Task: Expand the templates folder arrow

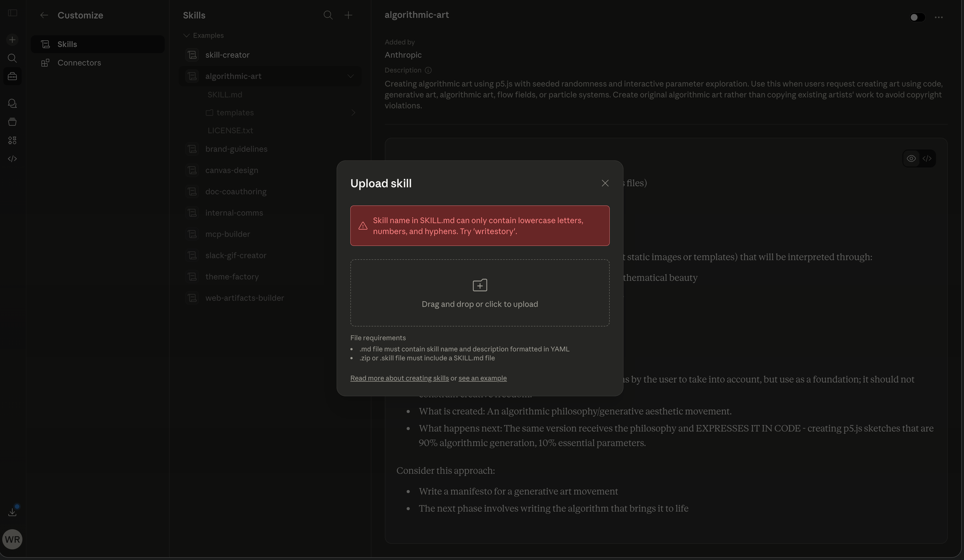Action: [353, 113]
